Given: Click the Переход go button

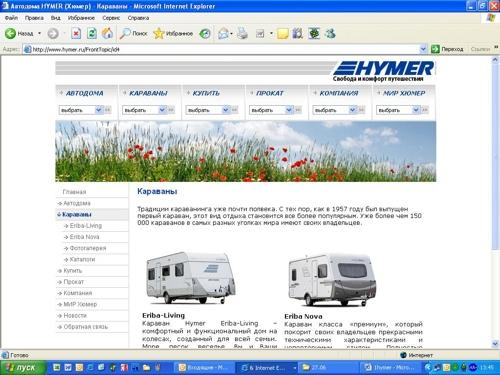Looking at the screenshot, I should click(x=447, y=49).
